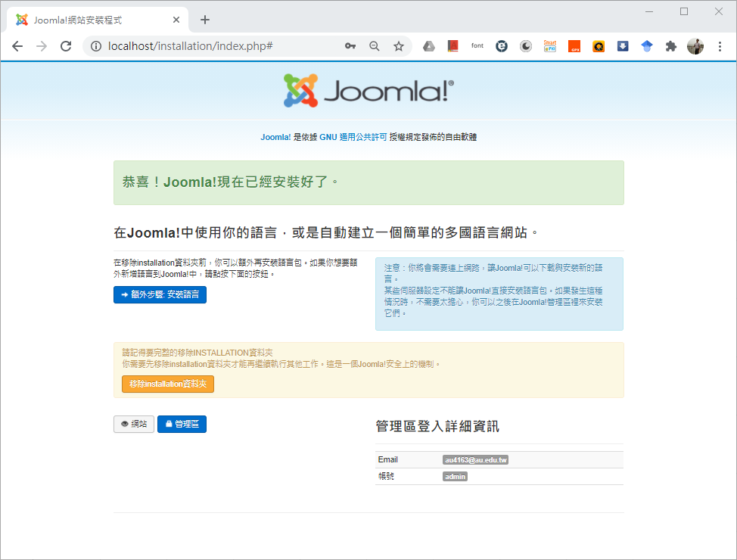This screenshot has height=560, width=737.
Task: Click the 管理區登入詳細資訊 heading
Action: [x=437, y=427]
